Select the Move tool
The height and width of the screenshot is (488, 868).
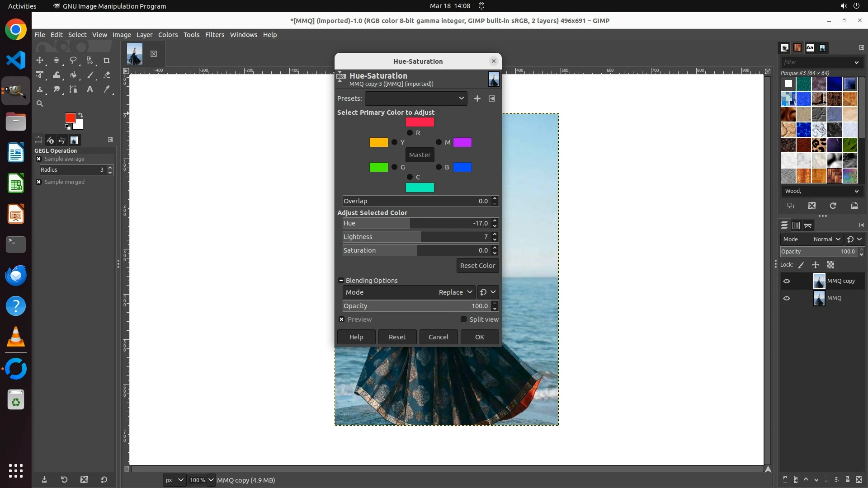(x=40, y=60)
